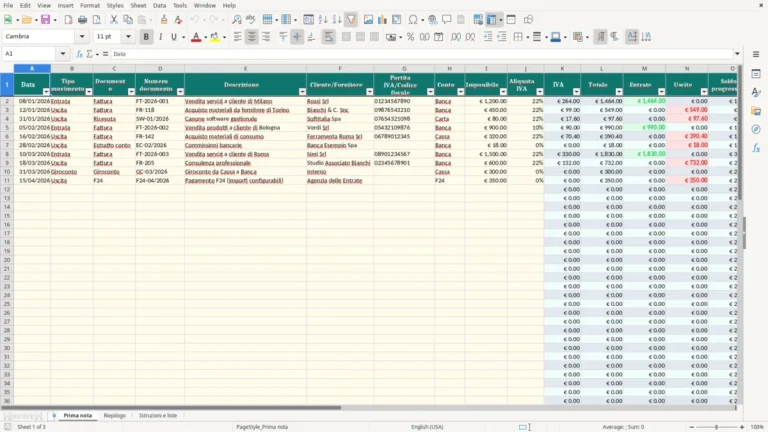
Task: Open the Font Size dropdown
Action: (128, 37)
